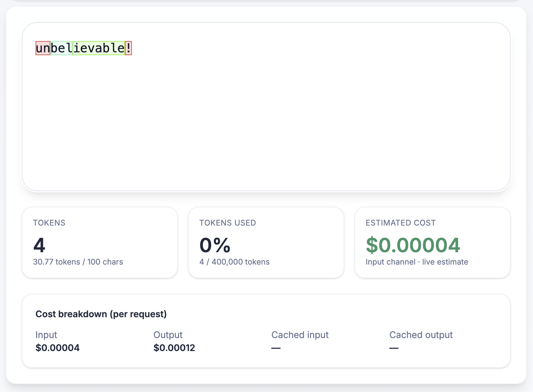533x392 pixels.
Task: Select the green $0.00004 estimated cost
Action: [413, 245]
